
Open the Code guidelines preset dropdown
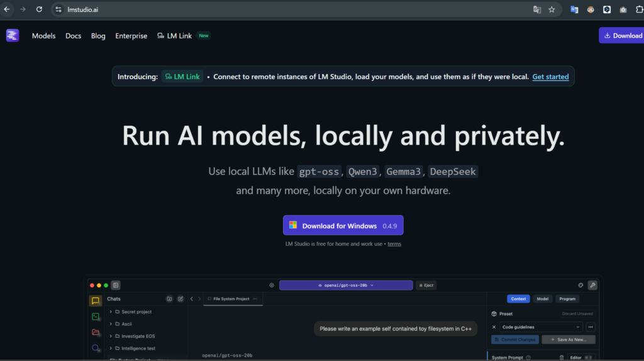coord(541,327)
